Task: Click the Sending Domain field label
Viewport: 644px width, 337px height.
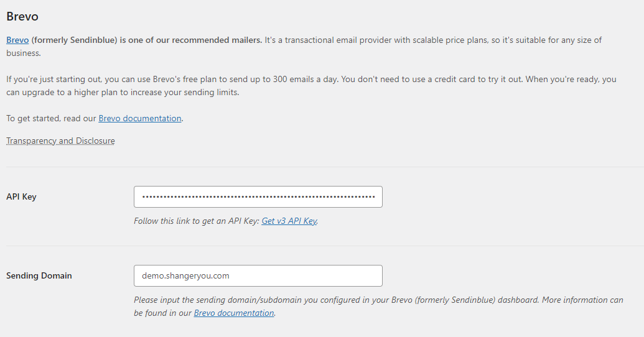Action: pyautogui.click(x=39, y=275)
